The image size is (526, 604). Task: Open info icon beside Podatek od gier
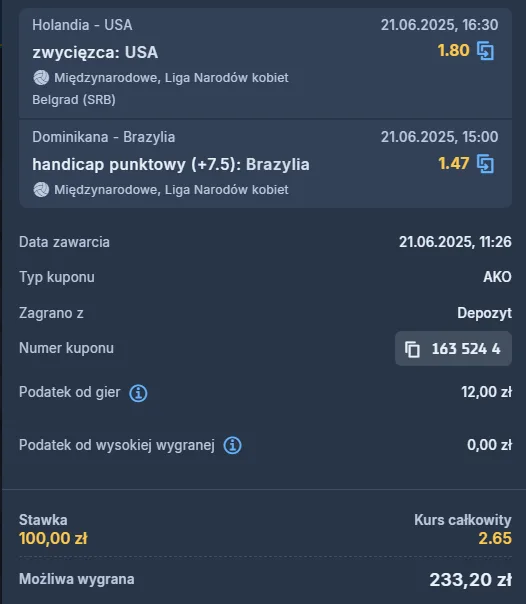tap(138, 393)
